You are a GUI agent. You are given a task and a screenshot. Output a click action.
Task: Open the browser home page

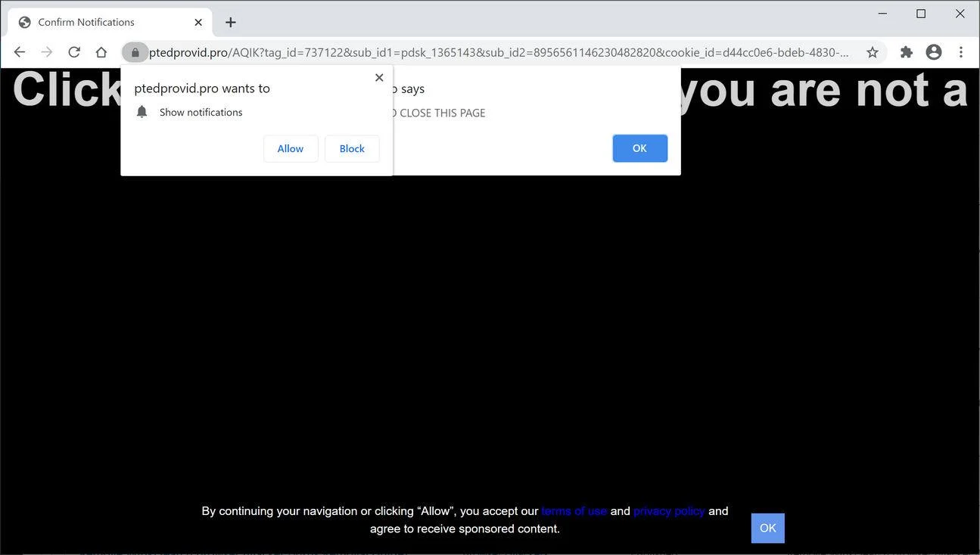point(101,52)
